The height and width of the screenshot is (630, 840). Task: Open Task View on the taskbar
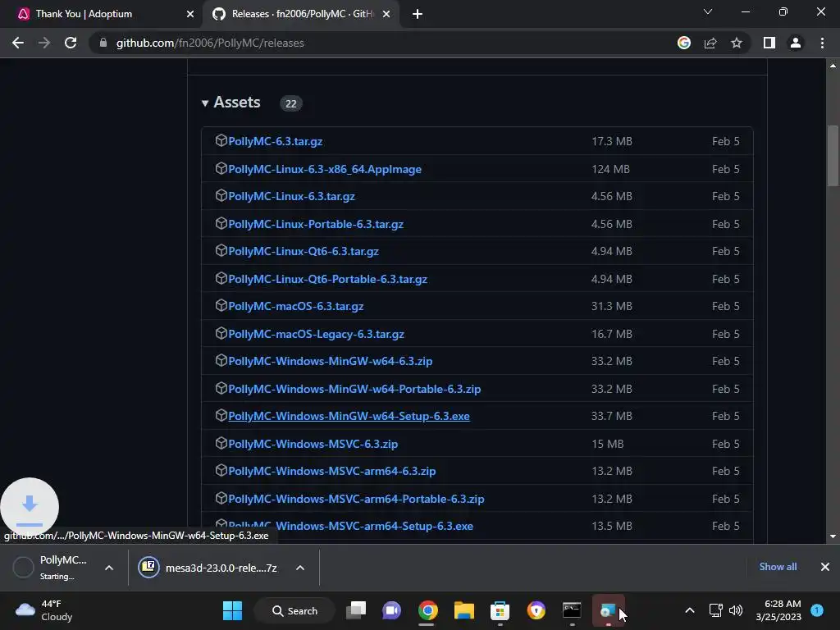[x=356, y=610]
